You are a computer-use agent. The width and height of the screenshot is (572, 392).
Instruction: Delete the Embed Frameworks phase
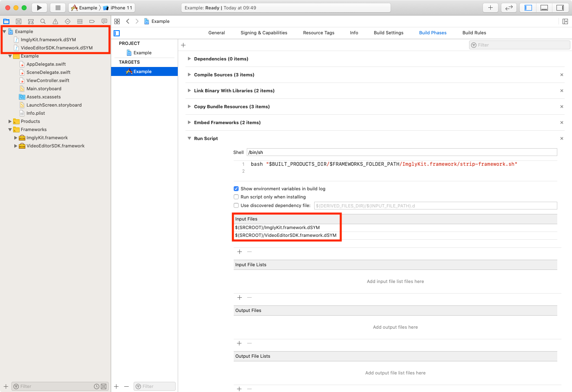pyautogui.click(x=562, y=122)
